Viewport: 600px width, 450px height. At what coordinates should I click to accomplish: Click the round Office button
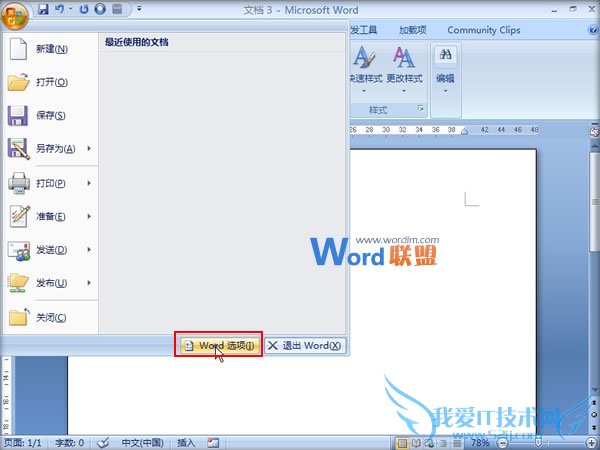coord(15,15)
